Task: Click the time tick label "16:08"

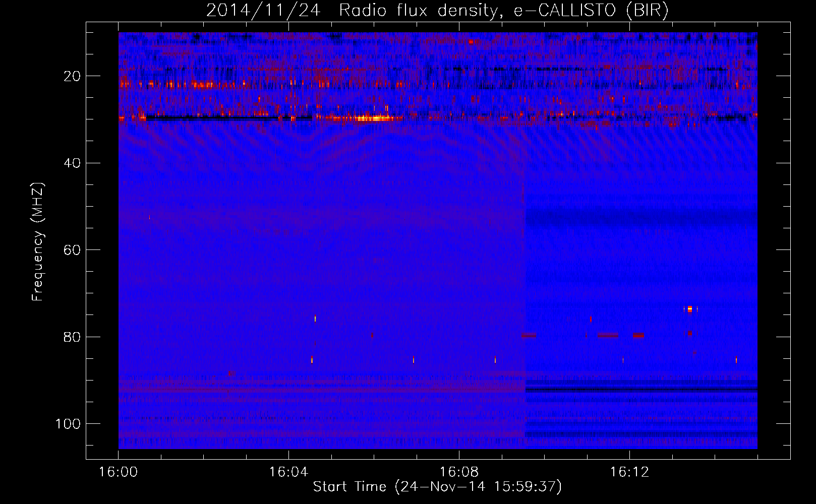Action: click(x=459, y=472)
